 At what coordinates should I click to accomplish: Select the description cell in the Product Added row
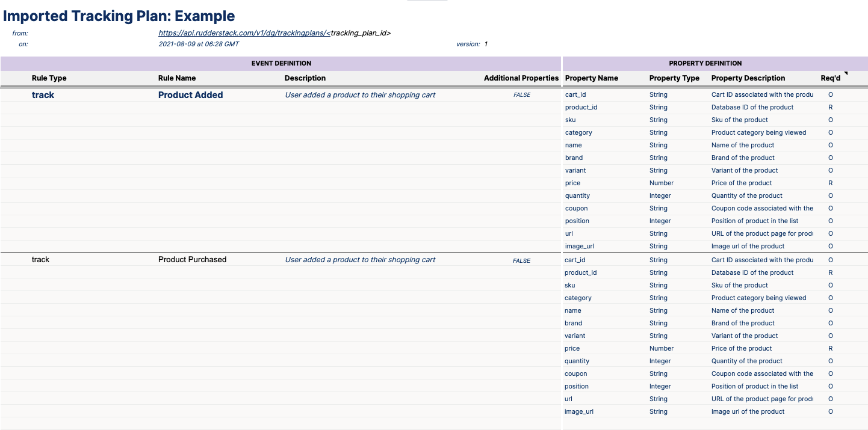tap(360, 95)
